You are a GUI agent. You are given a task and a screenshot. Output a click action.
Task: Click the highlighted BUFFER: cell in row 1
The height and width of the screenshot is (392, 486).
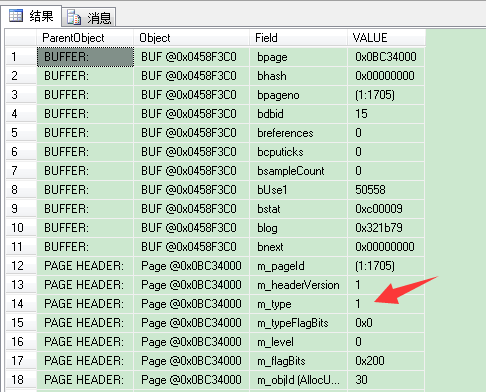(85, 57)
